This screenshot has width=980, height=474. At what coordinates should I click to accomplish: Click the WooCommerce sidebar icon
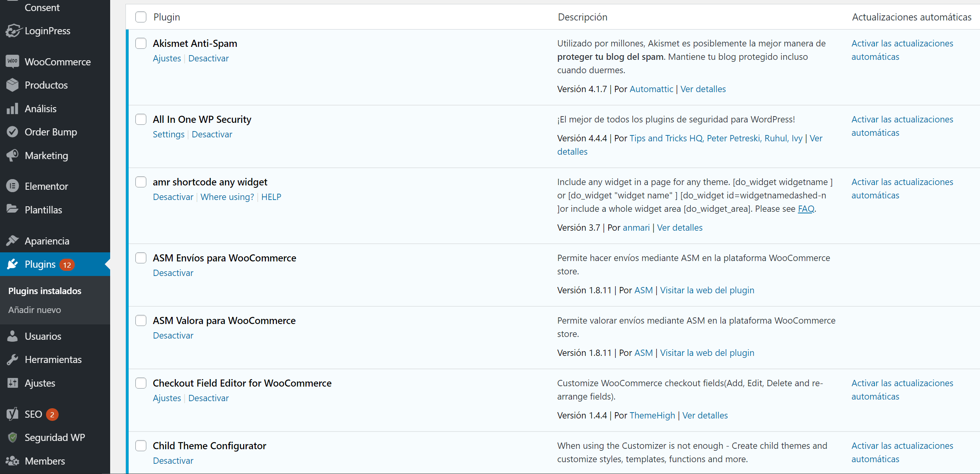tap(13, 61)
